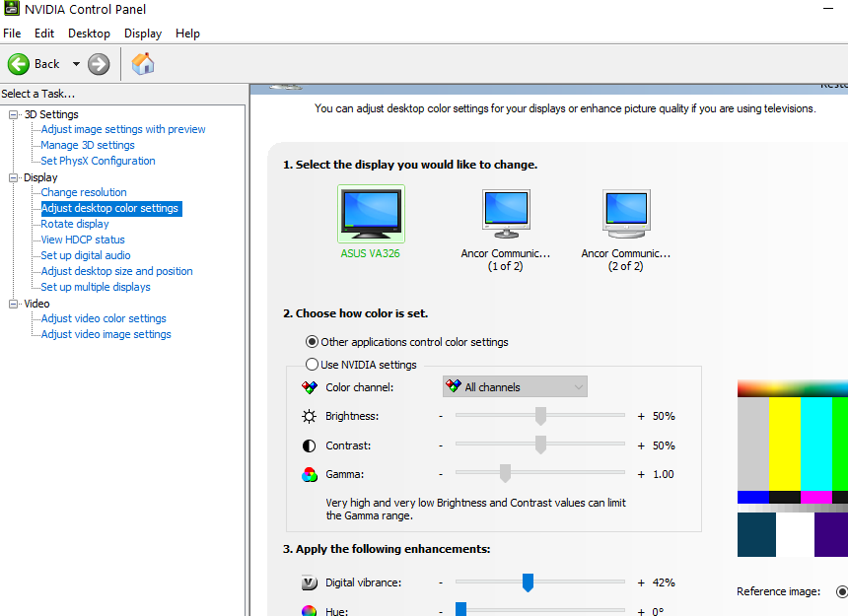Select the ASUS VA326 display icon

click(371, 214)
